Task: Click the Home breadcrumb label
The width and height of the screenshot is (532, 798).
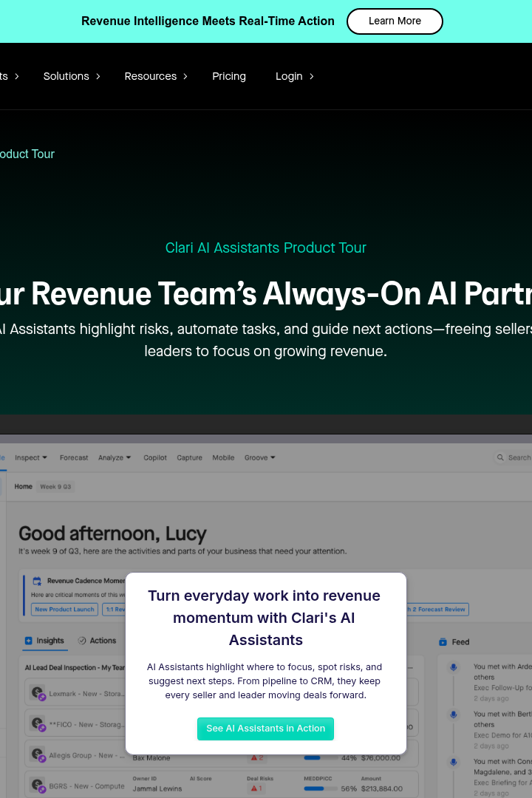Action: coord(24,486)
